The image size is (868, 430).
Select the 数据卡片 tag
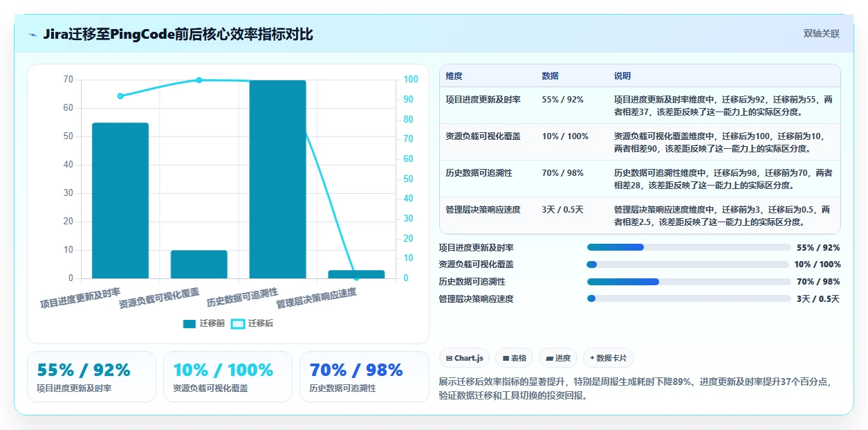[609, 358]
